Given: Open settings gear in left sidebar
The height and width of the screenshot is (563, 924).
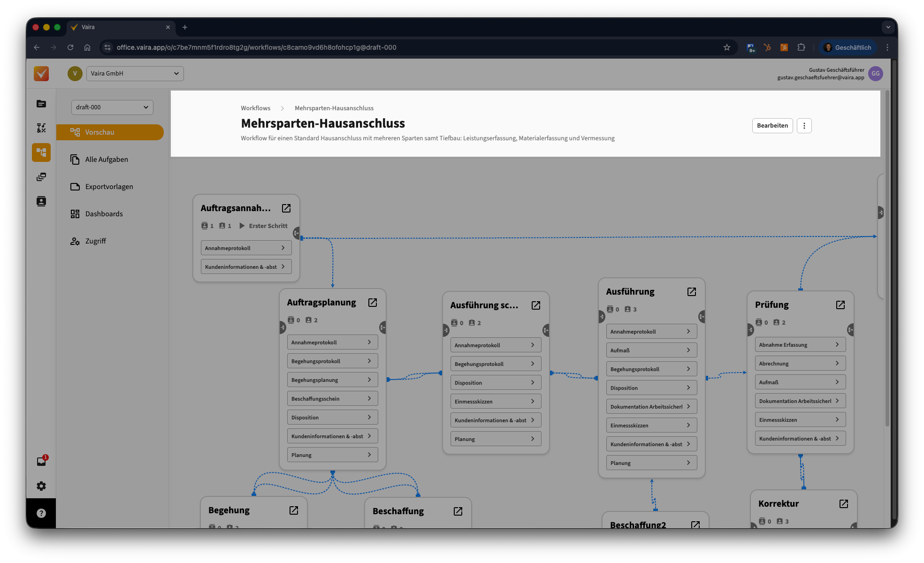Looking at the screenshot, I should point(41,486).
